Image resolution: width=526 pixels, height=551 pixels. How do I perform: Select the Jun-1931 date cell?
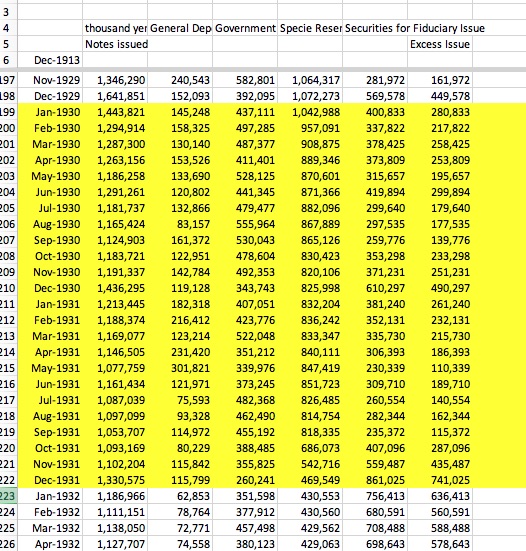pyautogui.click(x=50, y=384)
